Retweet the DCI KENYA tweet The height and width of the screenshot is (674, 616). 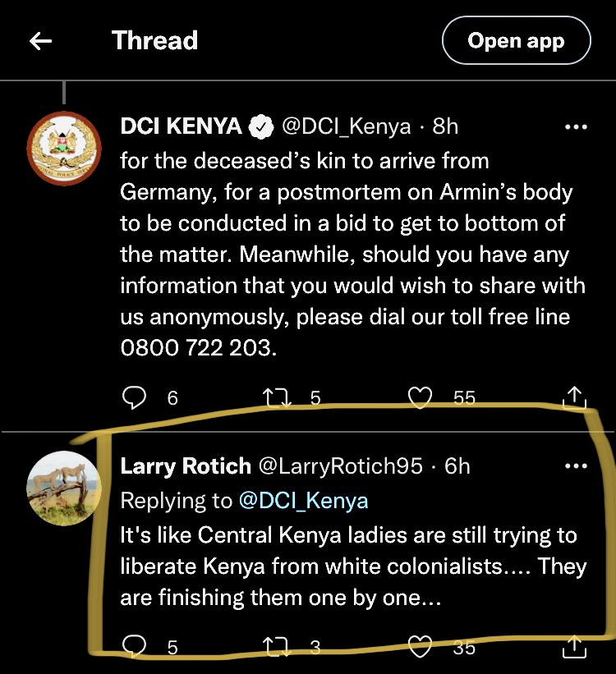pyautogui.click(x=276, y=398)
